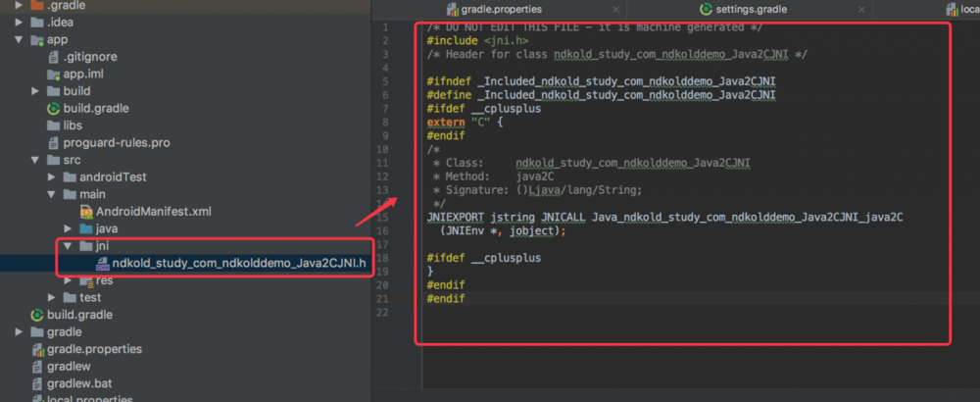Click the 'extern "C" {' code line
980x402 pixels.
(465, 122)
